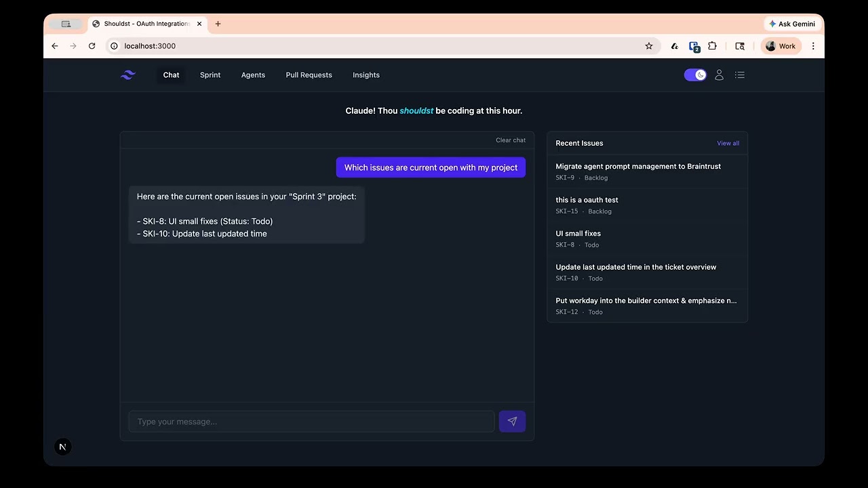Go to the Pull Requests tab
Viewport: 868px width, 488px height.
click(309, 75)
